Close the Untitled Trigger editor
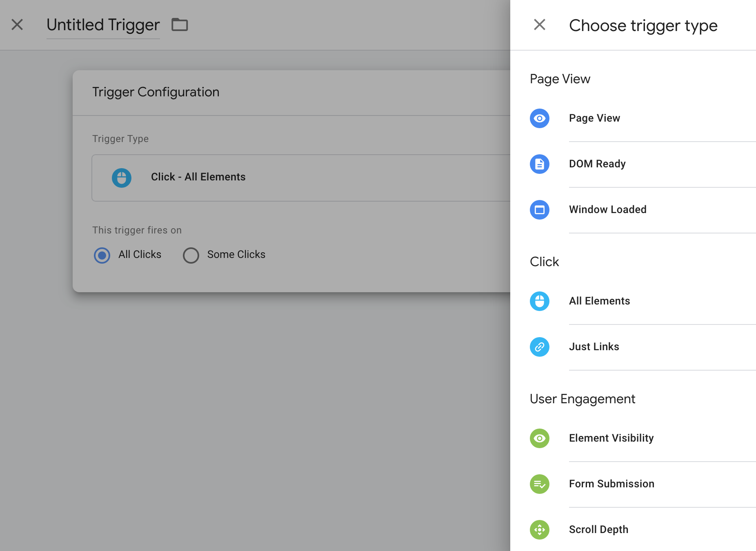756x551 pixels. 17,24
